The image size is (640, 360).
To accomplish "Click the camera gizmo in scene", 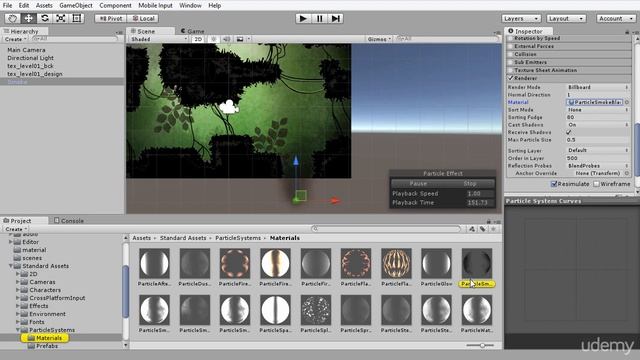I will [x=229, y=107].
